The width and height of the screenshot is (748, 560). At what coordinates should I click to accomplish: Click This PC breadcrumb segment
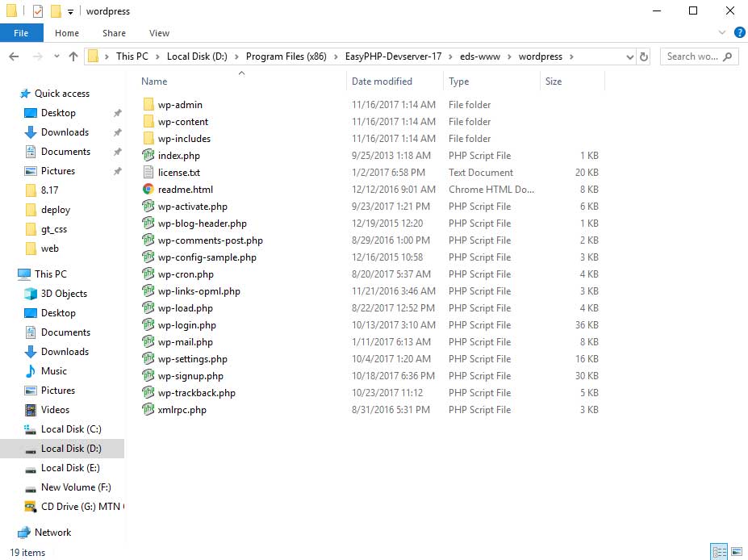[132, 56]
